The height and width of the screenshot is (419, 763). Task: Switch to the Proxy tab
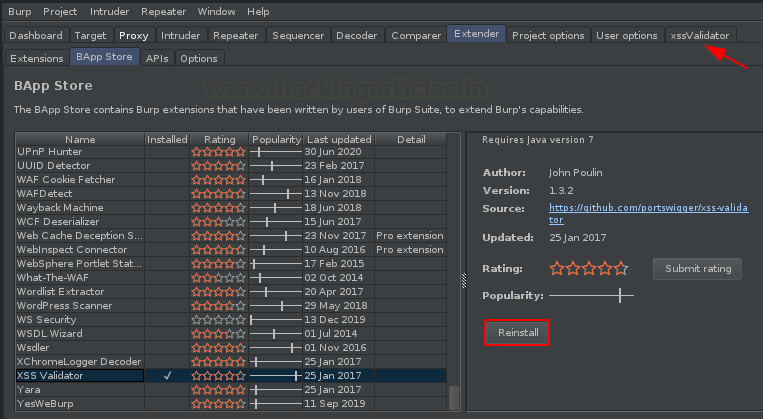(133, 35)
